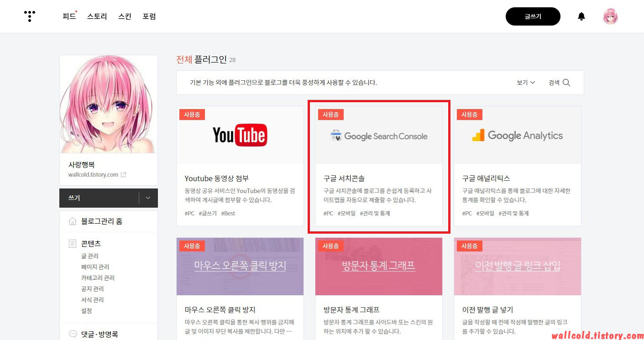This screenshot has width=644, height=340.
Task: Open the 콘텐츠 section heading
Action: click(x=91, y=244)
